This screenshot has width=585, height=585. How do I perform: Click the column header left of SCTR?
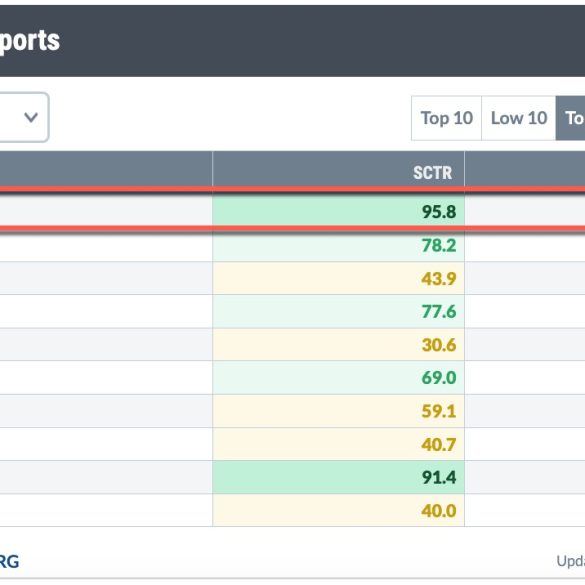click(x=106, y=169)
